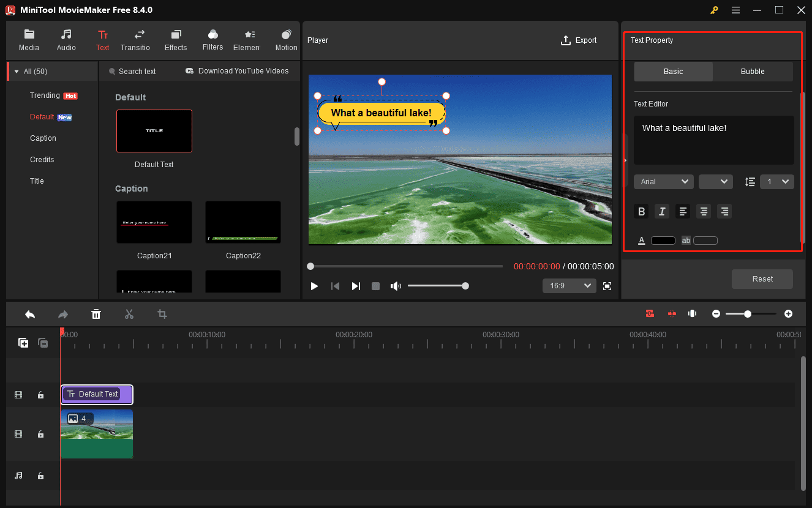This screenshot has height=508, width=812.
Task: Click the Reset button
Action: coord(762,278)
